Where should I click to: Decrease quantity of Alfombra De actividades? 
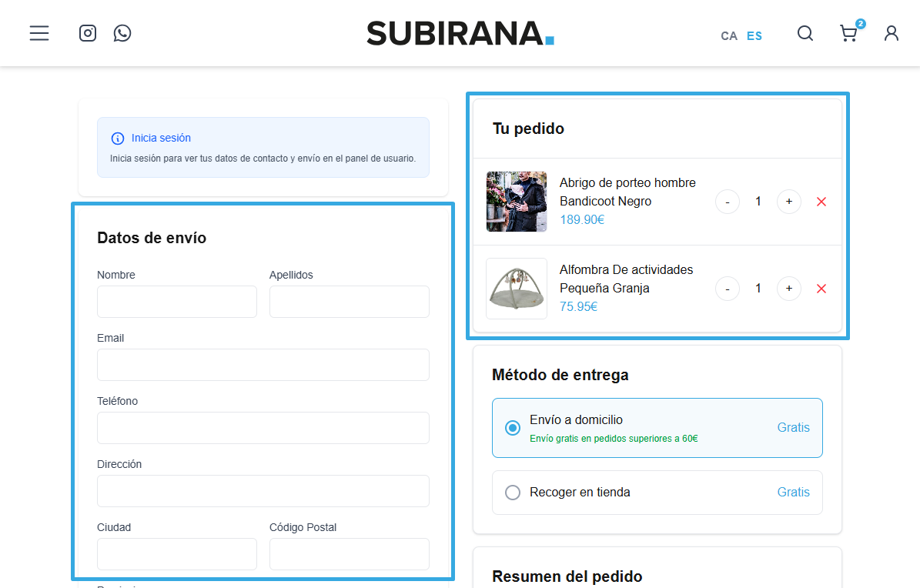[727, 289]
